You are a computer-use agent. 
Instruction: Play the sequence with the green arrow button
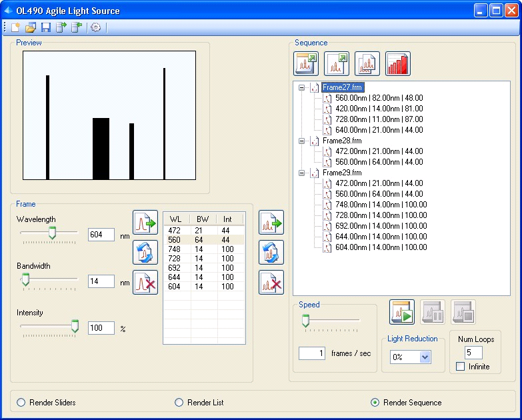402,312
